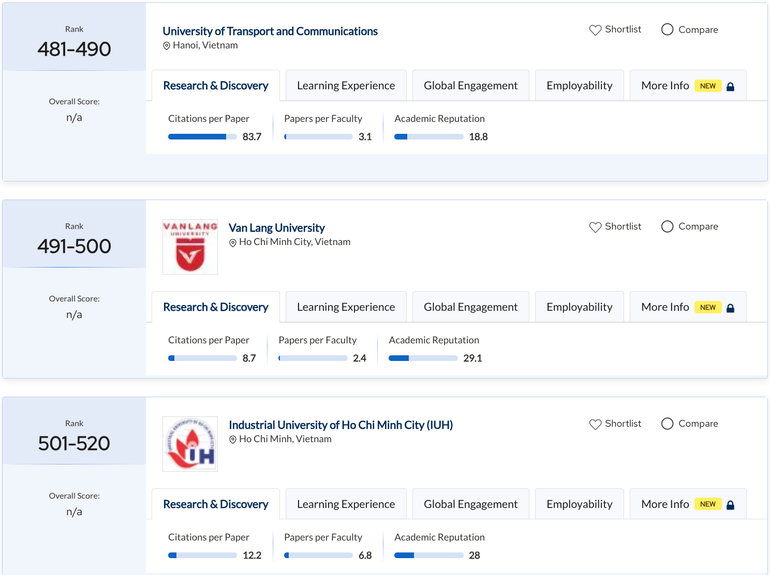770x575 pixels.
Task: Click the heart Shortlist icon for Van Lang University
Action: pyautogui.click(x=595, y=227)
